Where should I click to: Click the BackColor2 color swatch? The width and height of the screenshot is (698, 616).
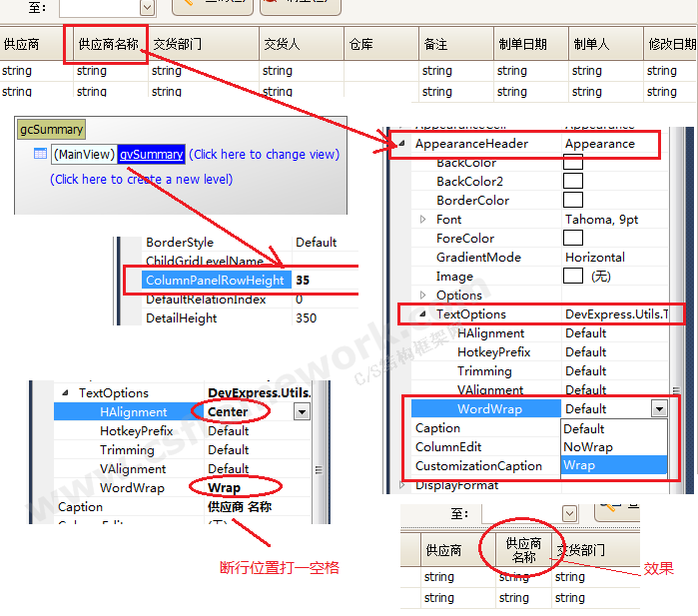(x=573, y=181)
